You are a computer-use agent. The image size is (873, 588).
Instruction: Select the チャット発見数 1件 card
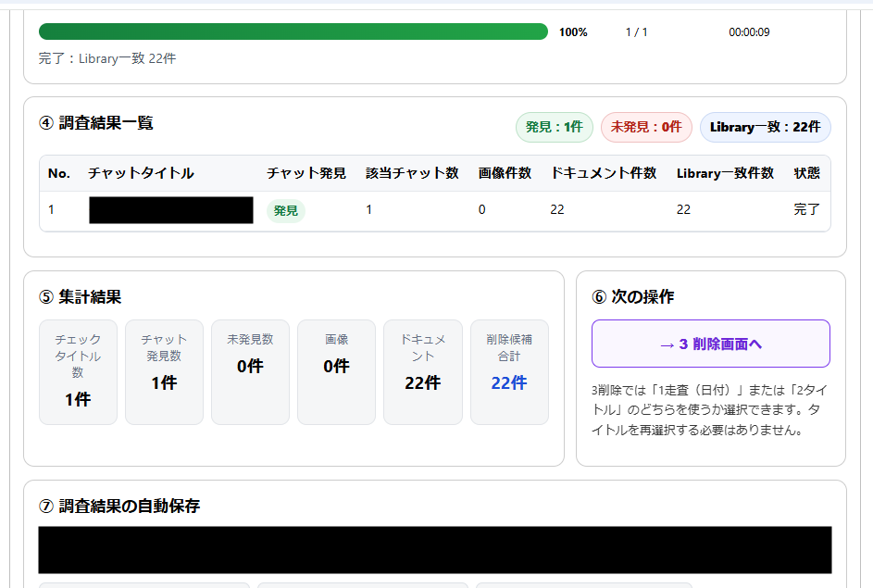(x=164, y=372)
